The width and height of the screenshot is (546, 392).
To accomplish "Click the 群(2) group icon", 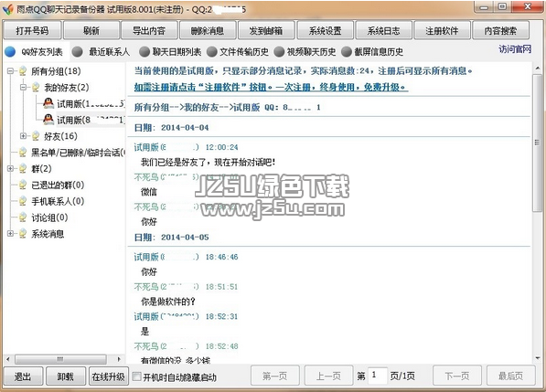I will point(23,169).
